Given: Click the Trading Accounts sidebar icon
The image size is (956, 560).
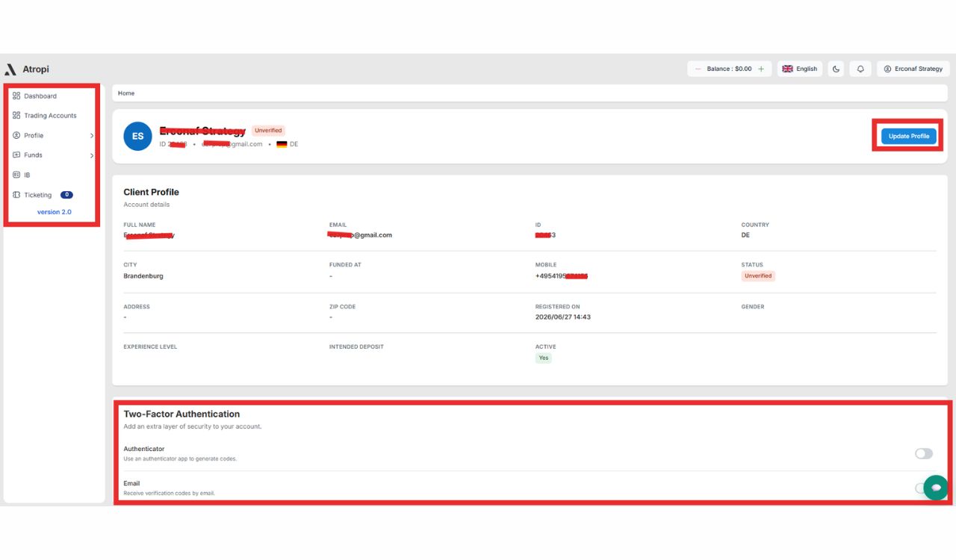Looking at the screenshot, I should tap(16, 115).
